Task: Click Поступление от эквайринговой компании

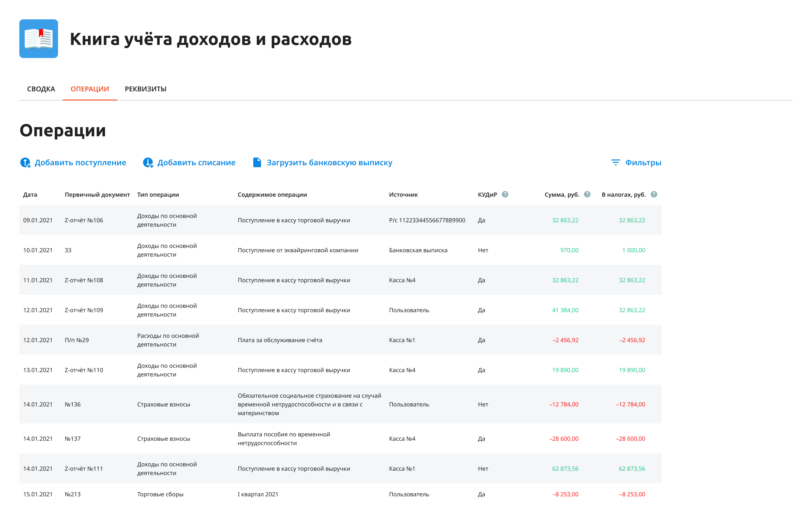Action: pyautogui.click(x=298, y=250)
